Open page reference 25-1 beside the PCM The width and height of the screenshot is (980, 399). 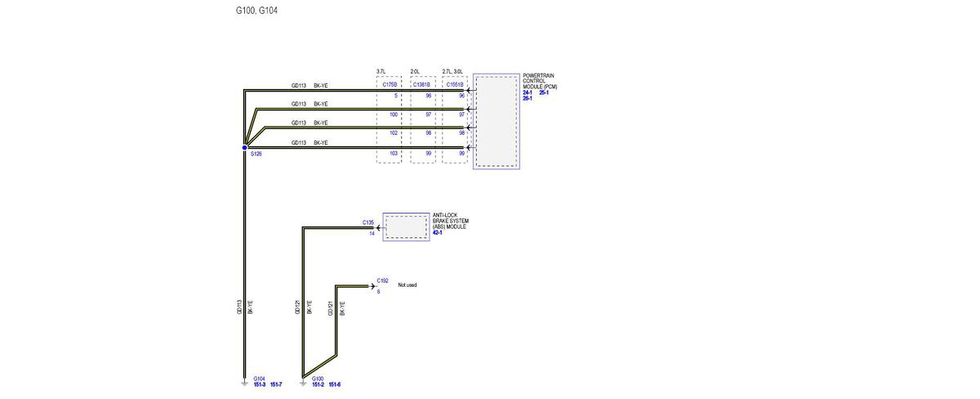click(x=544, y=92)
